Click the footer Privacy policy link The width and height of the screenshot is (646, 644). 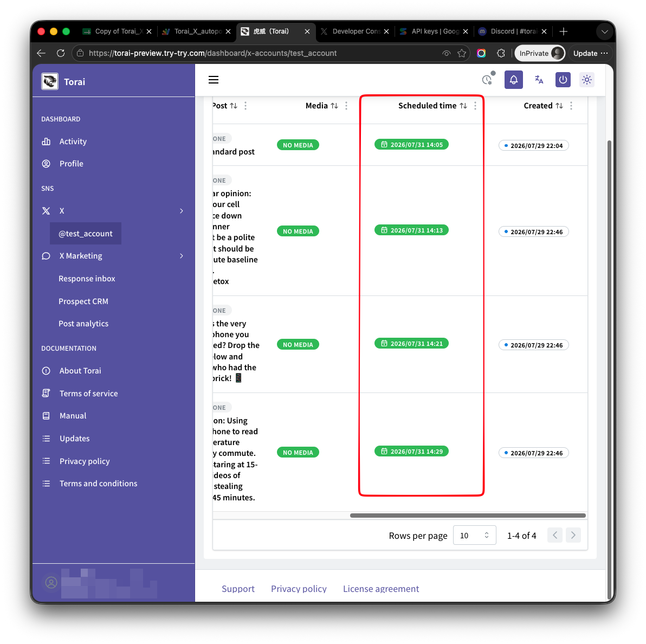299,589
